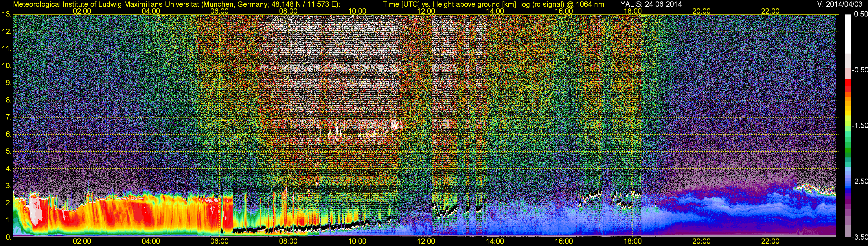Click the height axis label '7.'
The width and height of the screenshot is (868, 246).
click(x=8, y=117)
